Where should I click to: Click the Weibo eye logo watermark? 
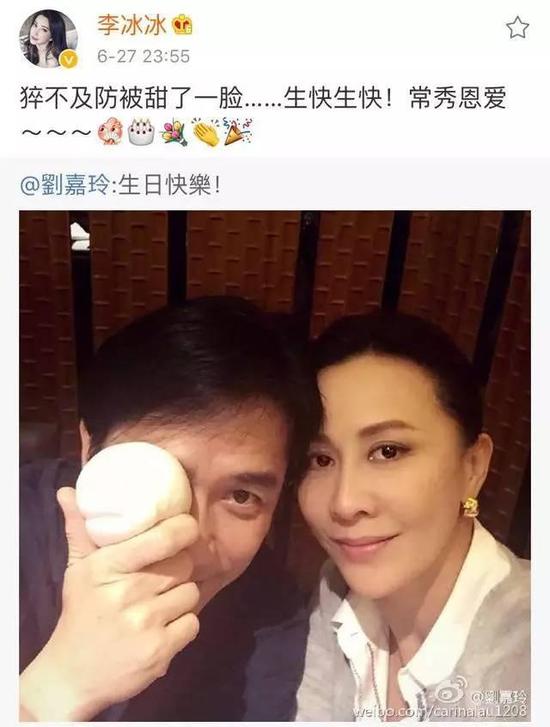(x=452, y=691)
